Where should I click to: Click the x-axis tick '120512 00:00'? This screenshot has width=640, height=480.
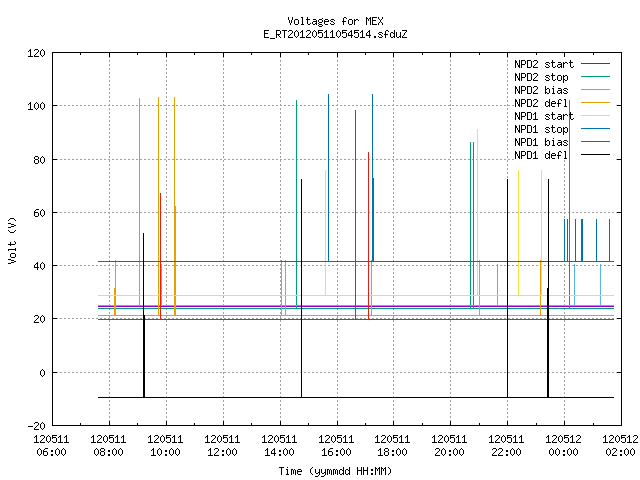point(563,446)
